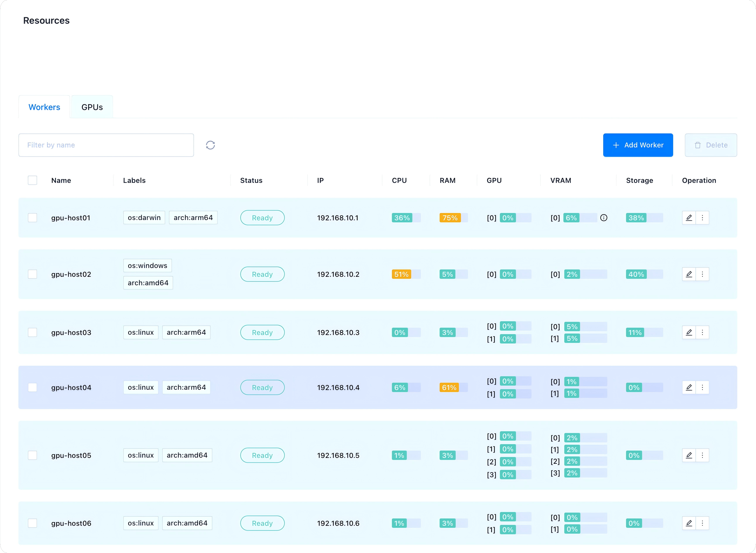
Task: Click the refresh workers list icon
Action: click(x=210, y=145)
